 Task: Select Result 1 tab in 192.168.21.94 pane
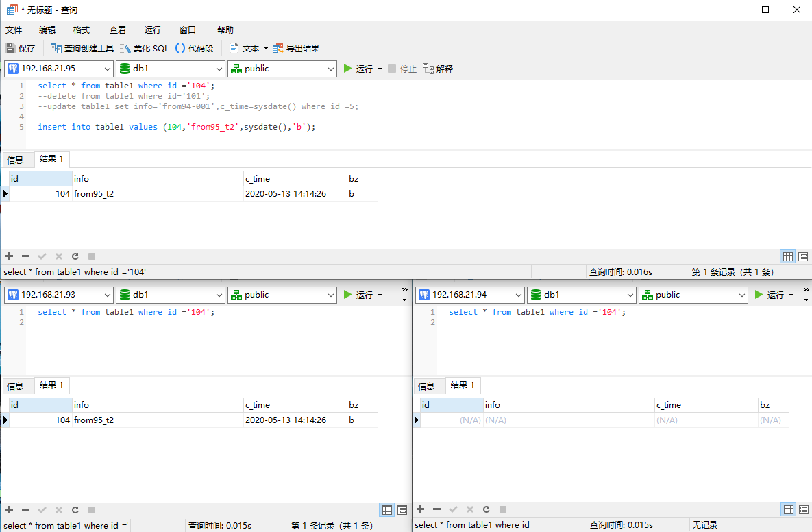(x=463, y=385)
